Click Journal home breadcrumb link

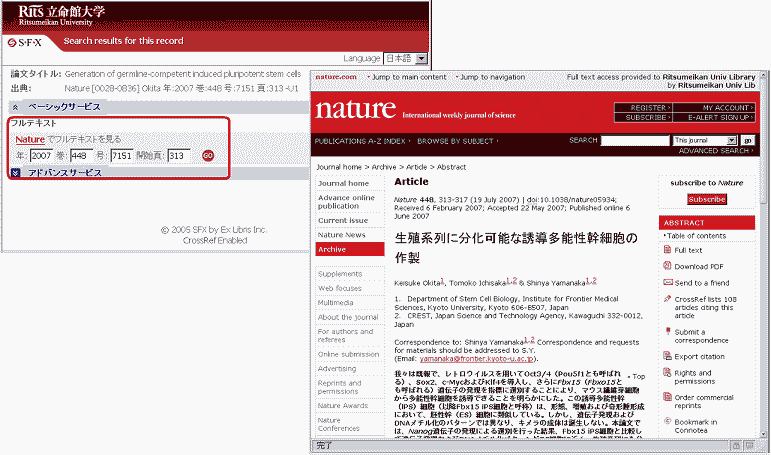pyautogui.click(x=339, y=167)
